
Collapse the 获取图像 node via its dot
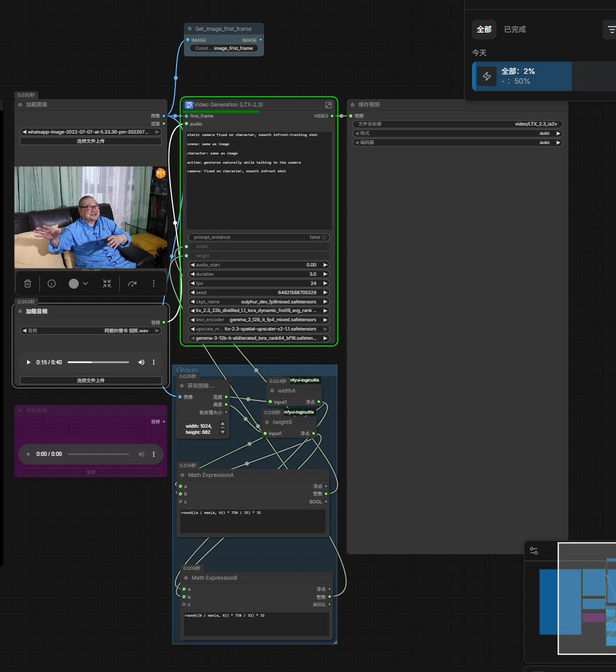[182, 386]
